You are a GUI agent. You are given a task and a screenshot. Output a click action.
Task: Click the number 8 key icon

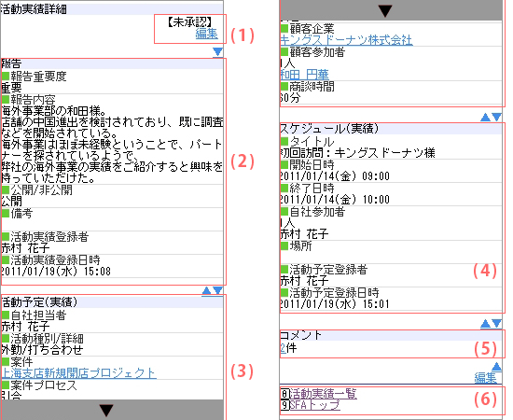point(285,394)
